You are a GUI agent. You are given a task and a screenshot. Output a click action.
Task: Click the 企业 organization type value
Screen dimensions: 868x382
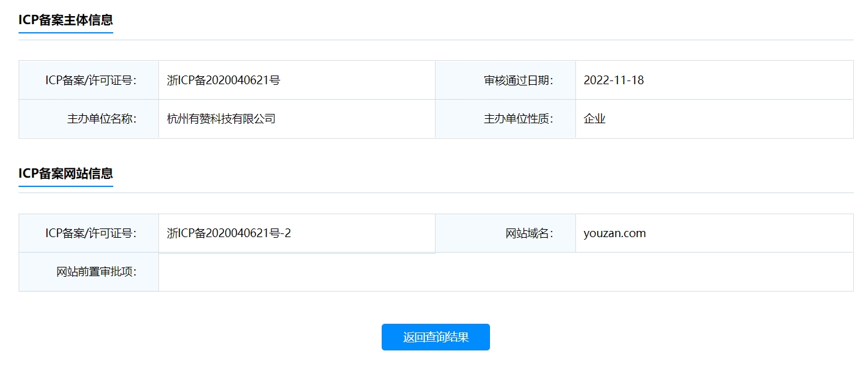[x=594, y=119]
